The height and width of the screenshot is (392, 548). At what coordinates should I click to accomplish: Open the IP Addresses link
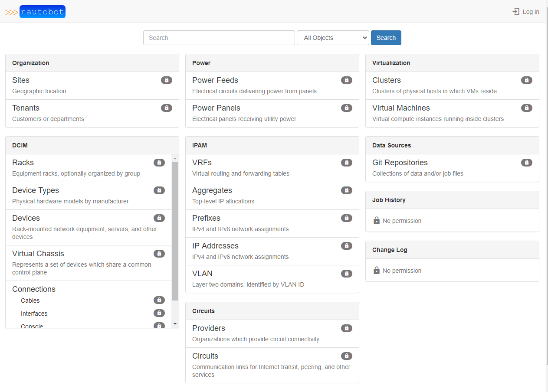pyautogui.click(x=215, y=246)
